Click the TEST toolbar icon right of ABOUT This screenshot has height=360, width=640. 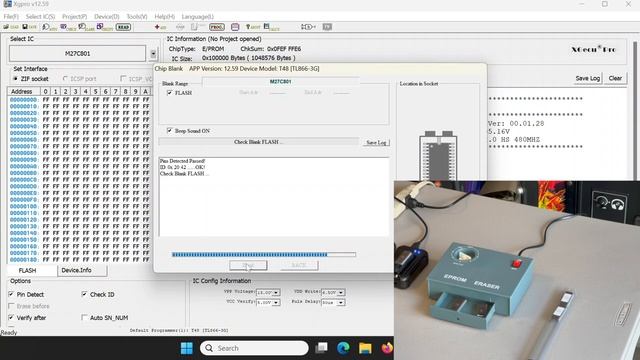(271, 27)
